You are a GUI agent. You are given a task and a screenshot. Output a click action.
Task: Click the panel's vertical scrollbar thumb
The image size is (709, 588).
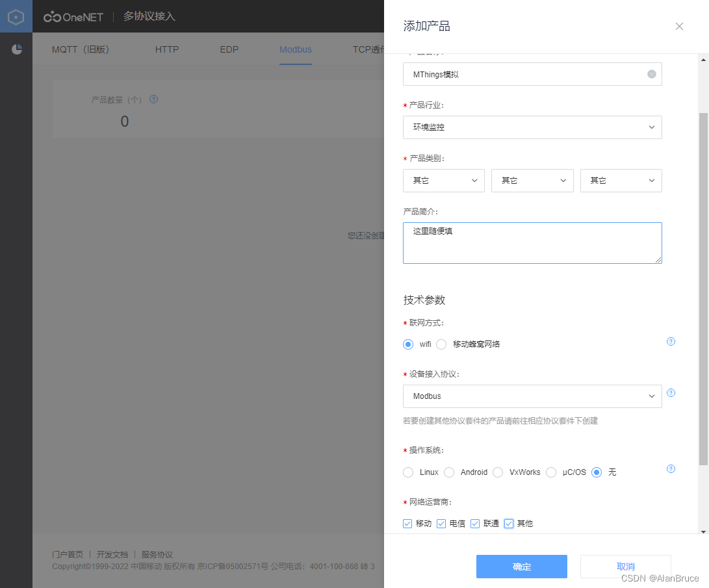tap(703, 289)
